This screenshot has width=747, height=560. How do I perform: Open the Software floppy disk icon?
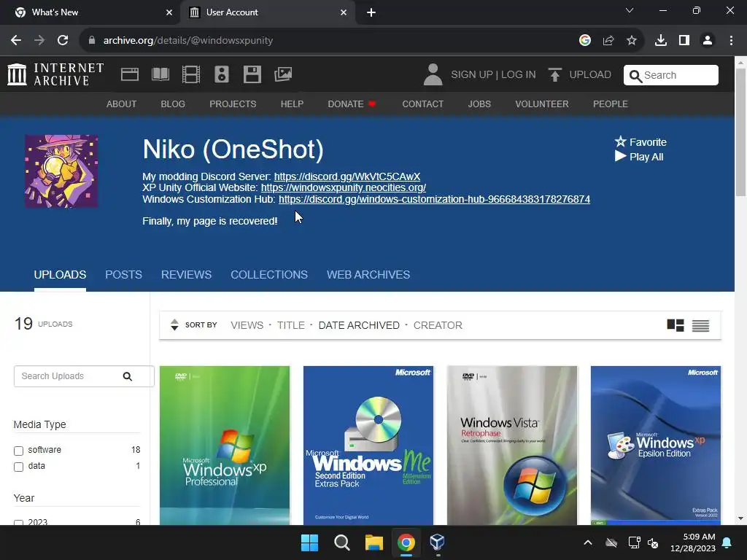[252, 75]
